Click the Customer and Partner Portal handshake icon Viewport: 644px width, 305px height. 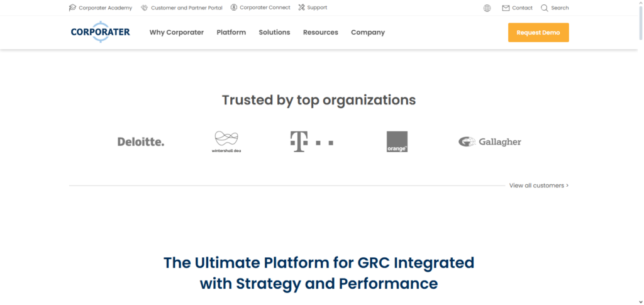(145, 8)
